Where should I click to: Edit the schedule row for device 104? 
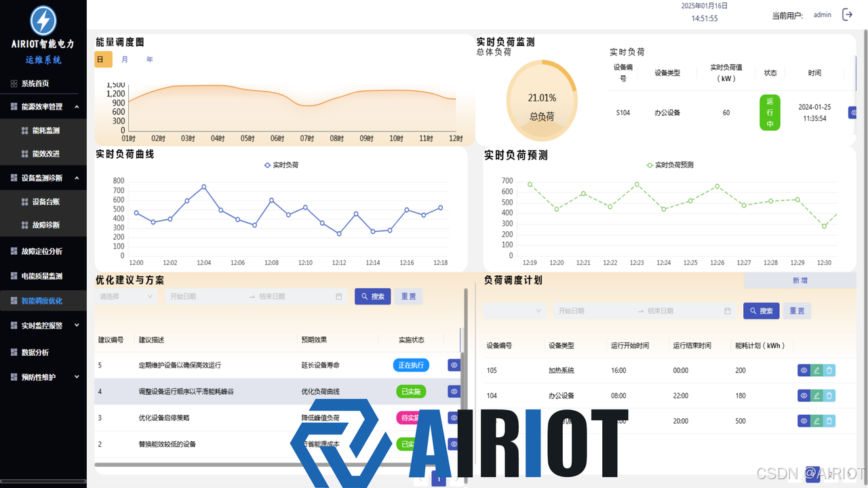point(816,395)
